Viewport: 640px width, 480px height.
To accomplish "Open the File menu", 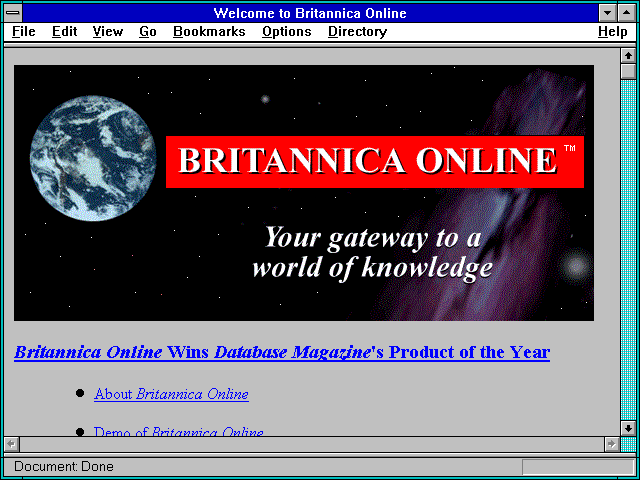I will click(24, 32).
